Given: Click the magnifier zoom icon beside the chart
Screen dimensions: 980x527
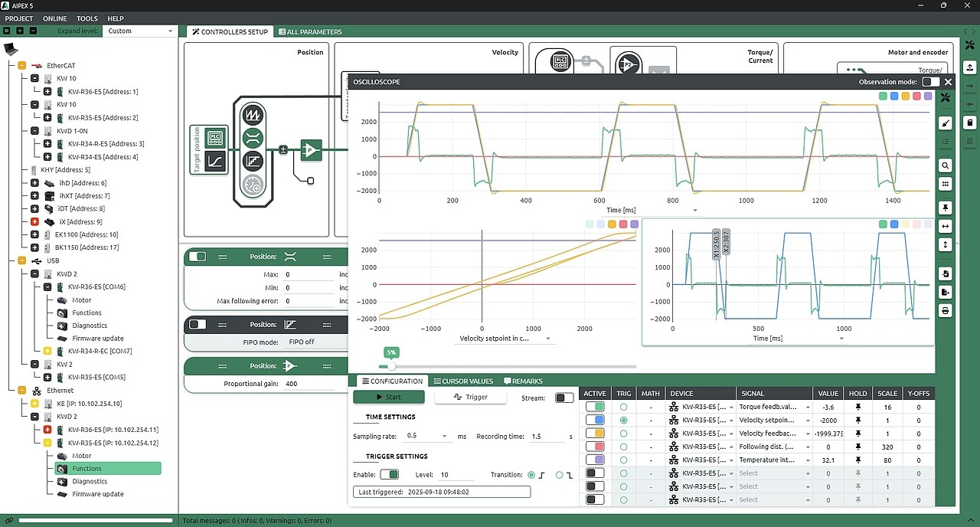Looking at the screenshot, I should 946,165.
